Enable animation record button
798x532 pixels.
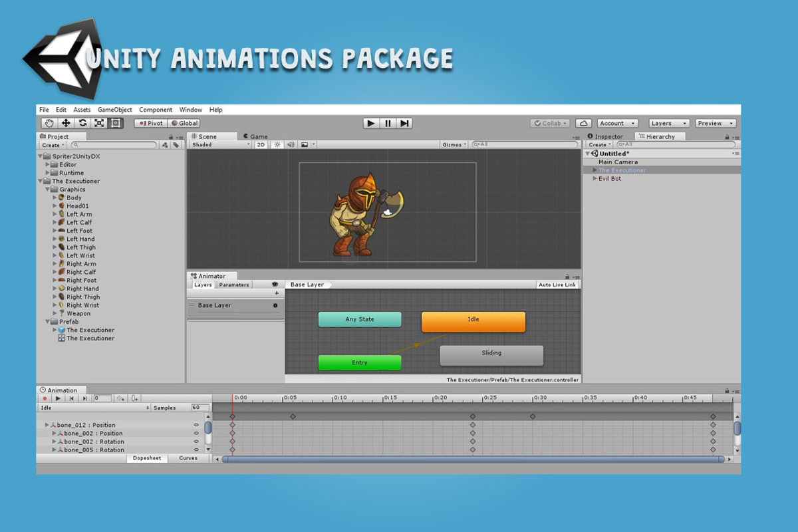pyautogui.click(x=45, y=398)
